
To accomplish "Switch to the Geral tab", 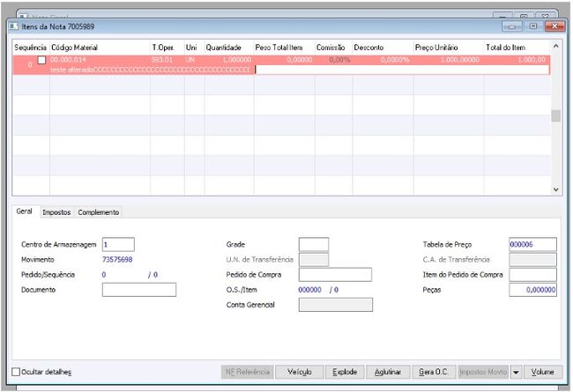I will coord(24,211).
